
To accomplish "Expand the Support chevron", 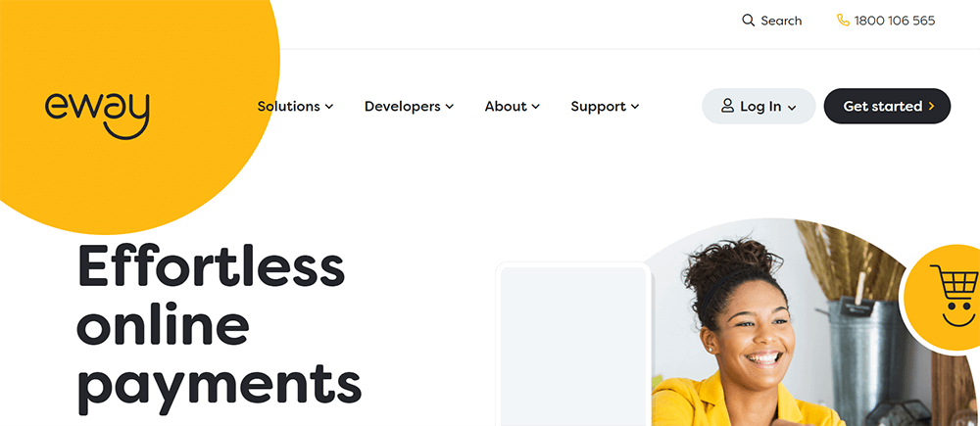I will [x=635, y=107].
